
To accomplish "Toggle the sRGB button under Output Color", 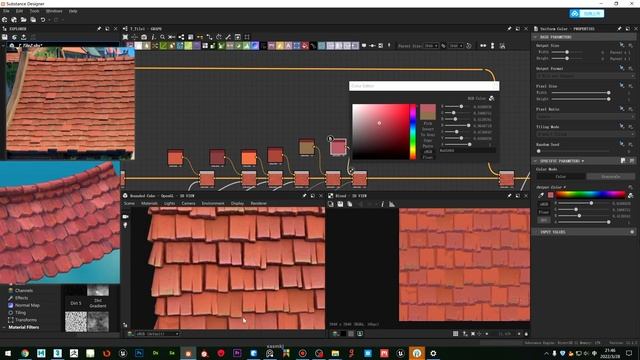I will [x=544, y=204].
